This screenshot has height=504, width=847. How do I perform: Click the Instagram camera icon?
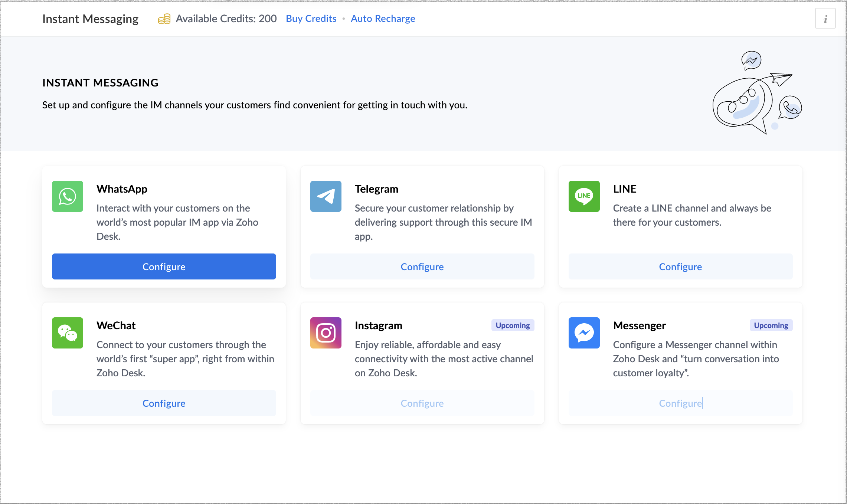point(326,333)
